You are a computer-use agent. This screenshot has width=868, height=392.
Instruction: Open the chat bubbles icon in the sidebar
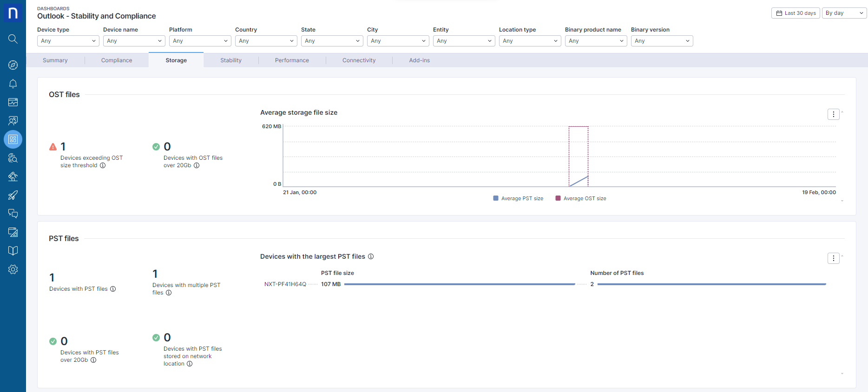[x=13, y=214]
